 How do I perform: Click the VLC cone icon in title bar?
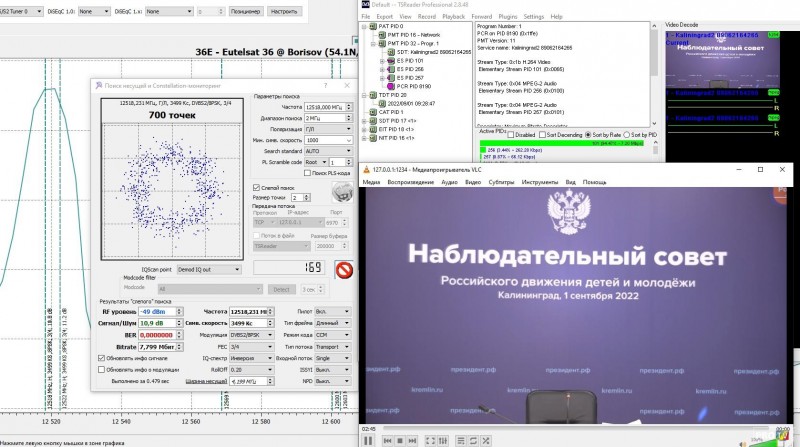point(365,169)
